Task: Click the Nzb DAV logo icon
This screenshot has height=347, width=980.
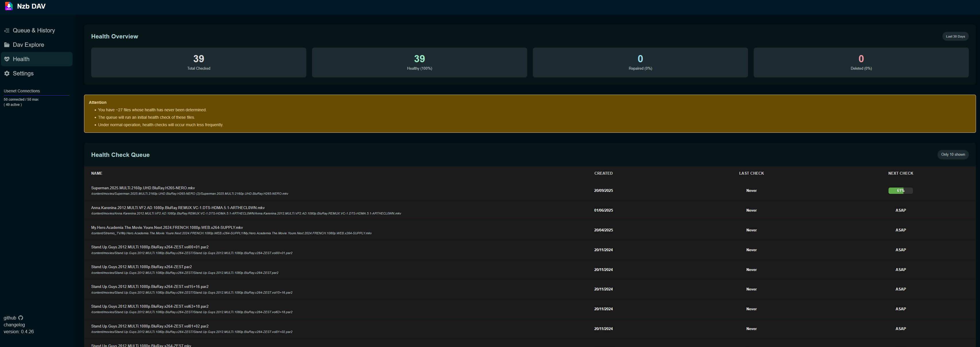Action: pyautogui.click(x=9, y=6)
